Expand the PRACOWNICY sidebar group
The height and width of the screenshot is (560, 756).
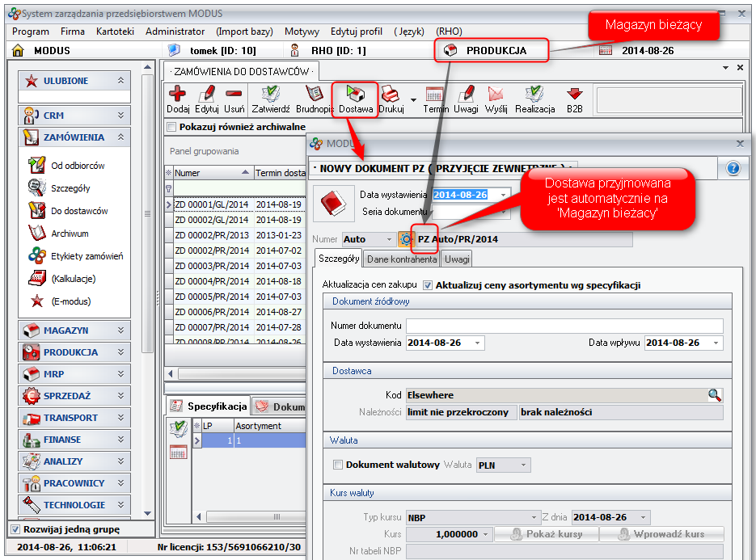point(121,483)
